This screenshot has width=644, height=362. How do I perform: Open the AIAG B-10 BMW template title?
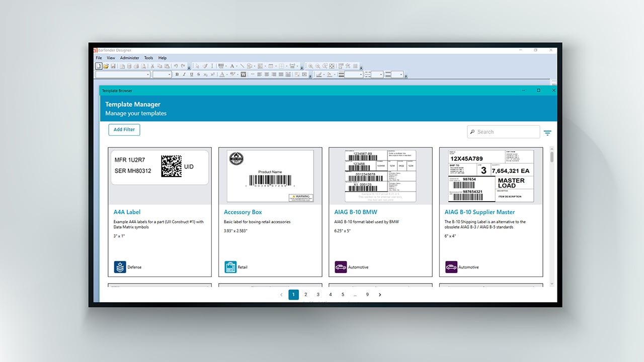coord(356,212)
